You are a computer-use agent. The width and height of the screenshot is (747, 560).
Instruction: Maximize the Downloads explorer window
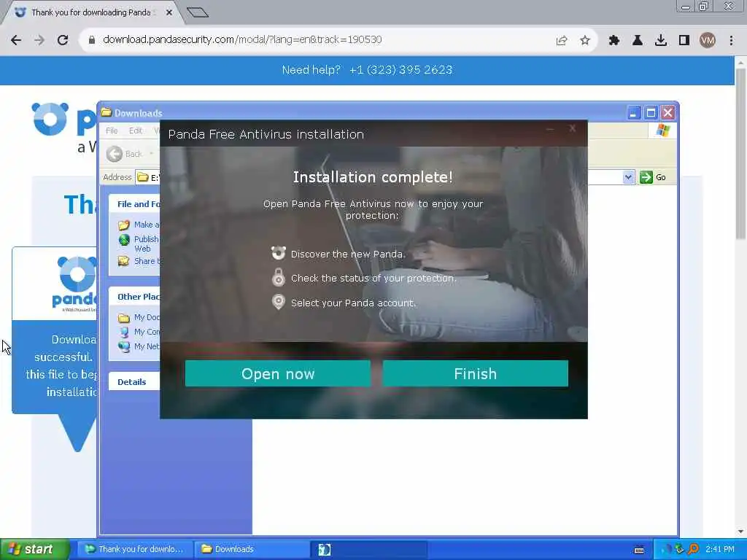point(651,113)
